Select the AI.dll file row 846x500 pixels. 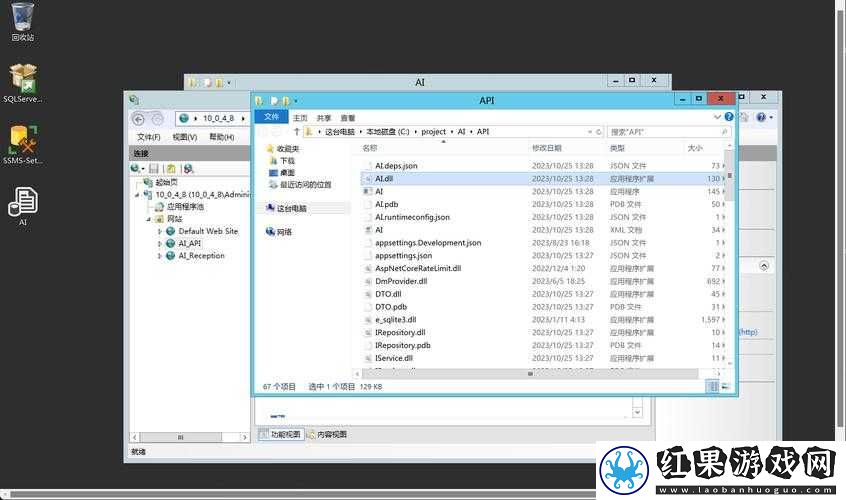tap(543, 179)
